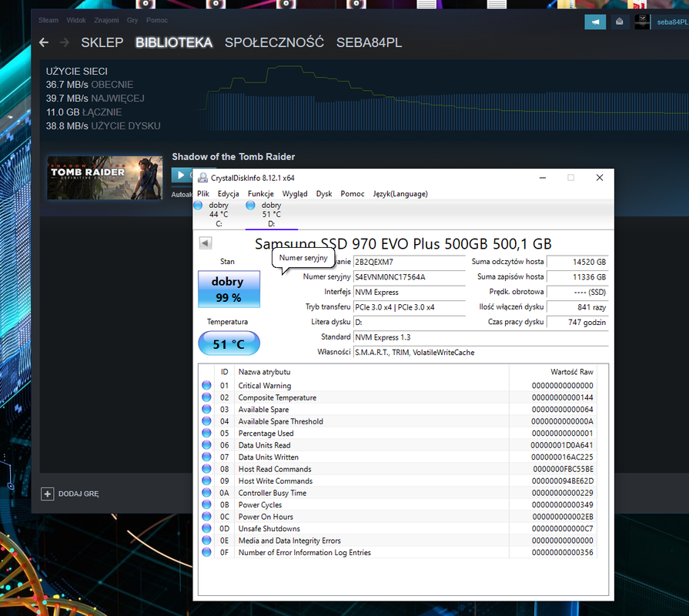
Task: Open the Funkcje menu in CrystalDiskInfo
Action: 260,194
